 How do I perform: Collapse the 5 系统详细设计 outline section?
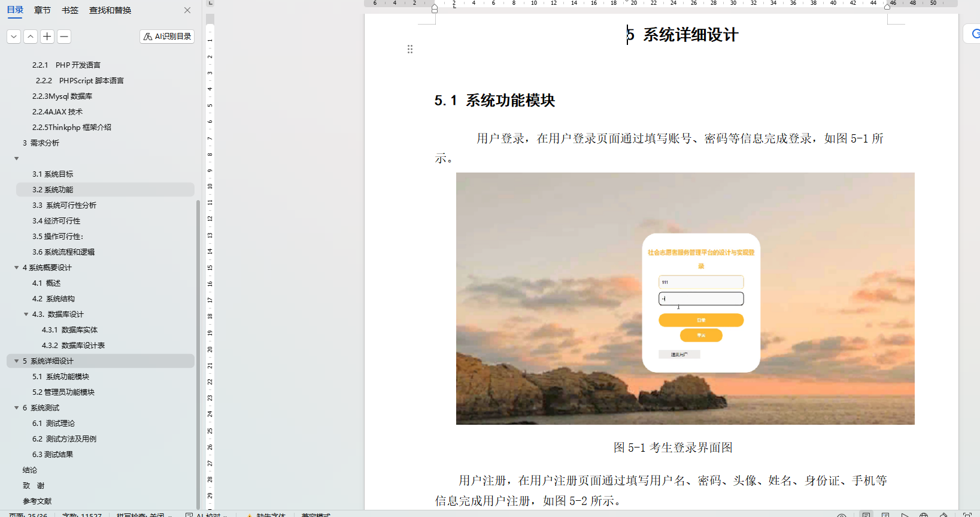coord(17,361)
